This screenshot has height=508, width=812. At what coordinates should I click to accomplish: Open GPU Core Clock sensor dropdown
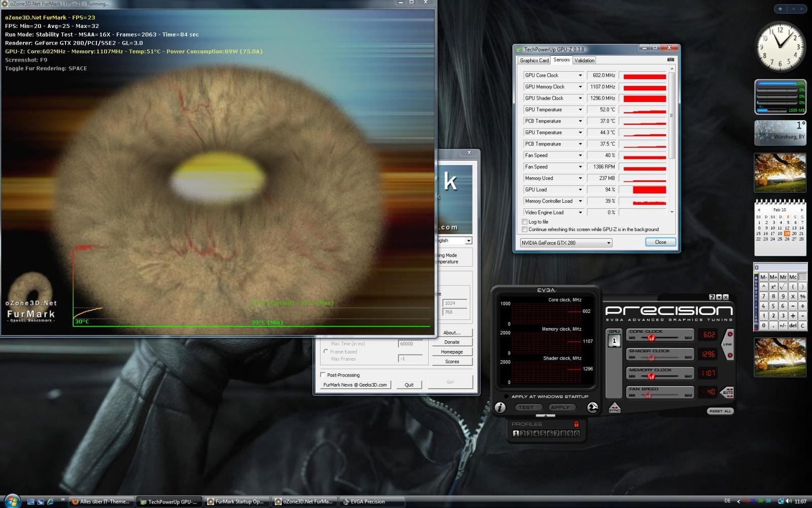coord(581,75)
